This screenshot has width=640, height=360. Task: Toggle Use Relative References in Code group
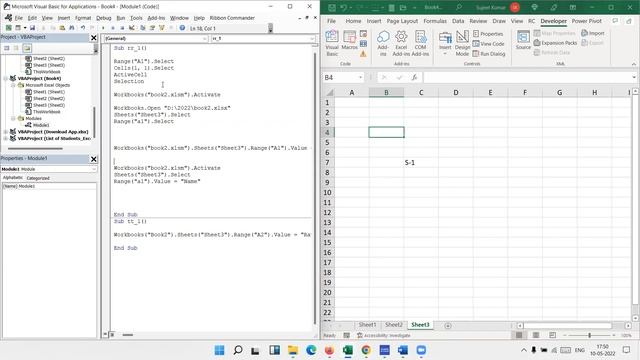coord(363,44)
